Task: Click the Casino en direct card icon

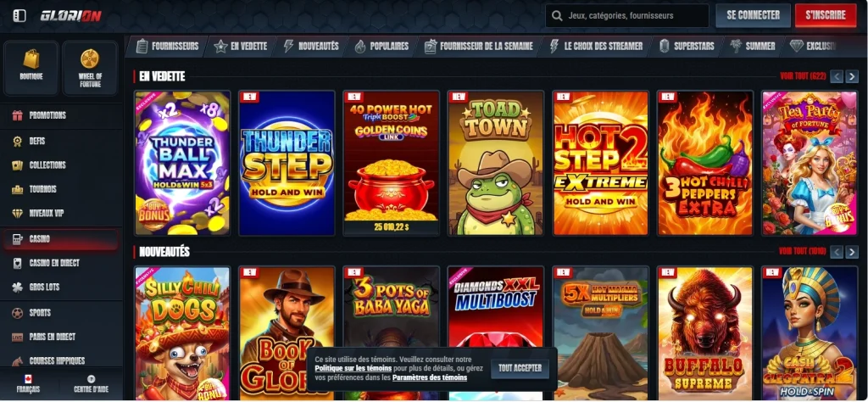Action: click(x=18, y=263)
